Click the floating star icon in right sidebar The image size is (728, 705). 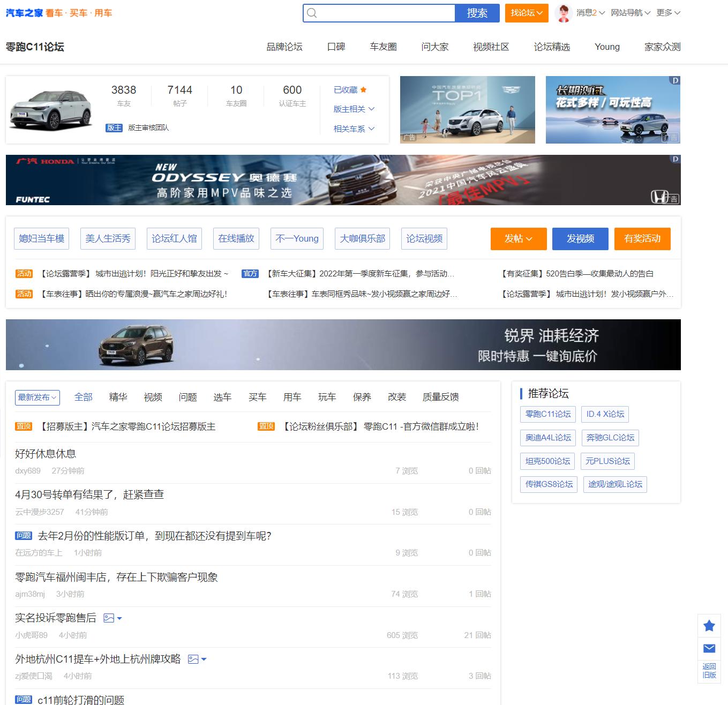(x=709, y=626)
